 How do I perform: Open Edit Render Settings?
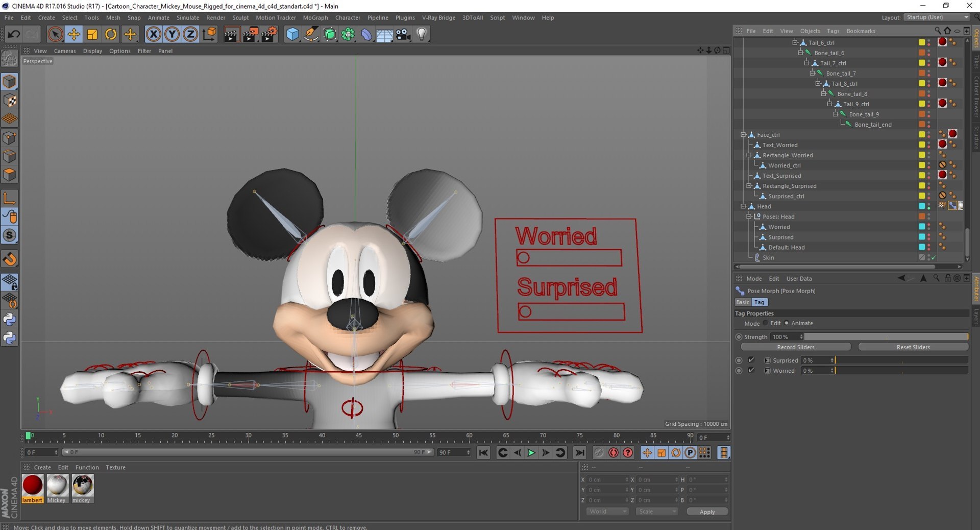click(x=269, y=34)
